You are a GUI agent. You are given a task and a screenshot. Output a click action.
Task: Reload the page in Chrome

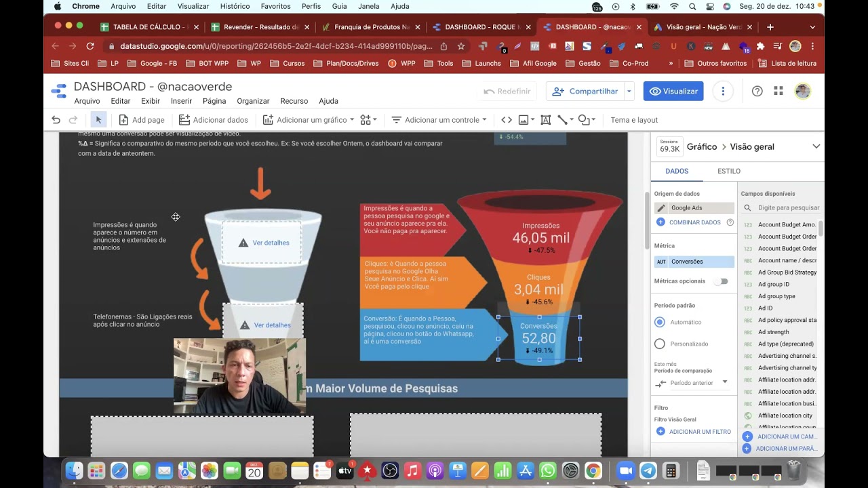click(90, 46)
